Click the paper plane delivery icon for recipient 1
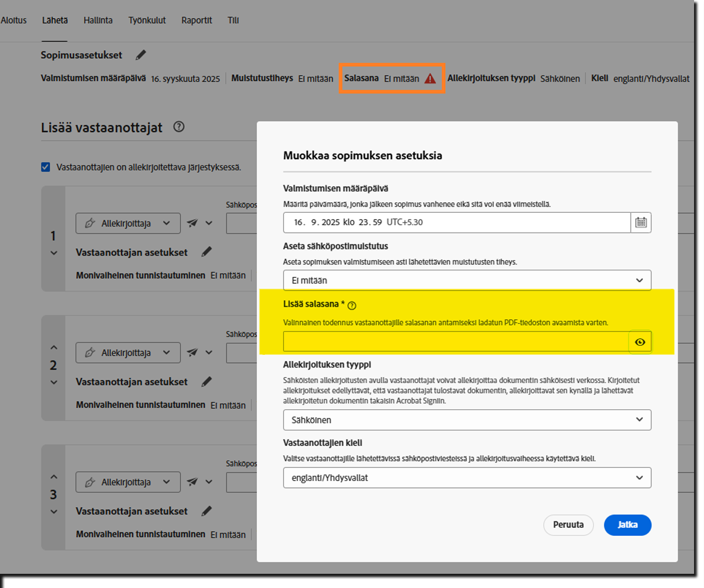 [192, 223]
